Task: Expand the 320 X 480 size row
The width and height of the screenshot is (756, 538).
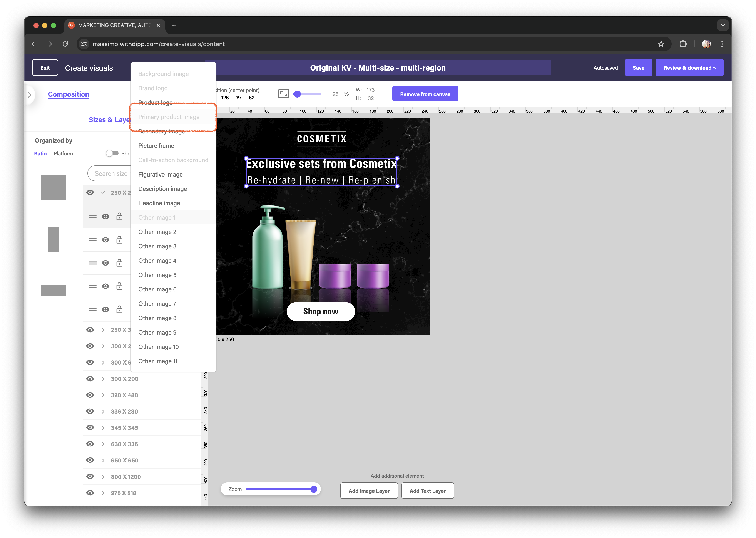Action: [x=103, y=395]
